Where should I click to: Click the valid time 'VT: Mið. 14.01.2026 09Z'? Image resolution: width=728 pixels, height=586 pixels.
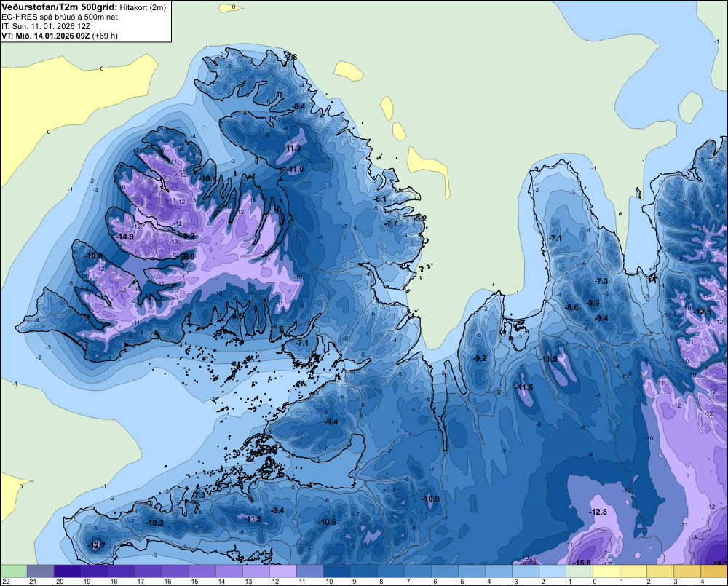tap(45, 36)
